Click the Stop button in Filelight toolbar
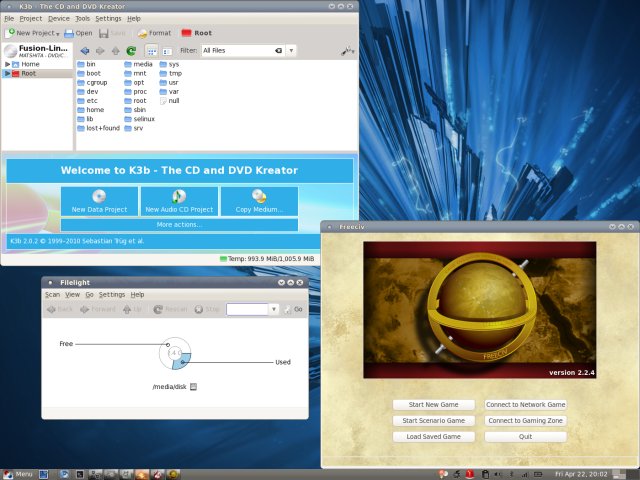The image size is (640, 480). (207, 309)
